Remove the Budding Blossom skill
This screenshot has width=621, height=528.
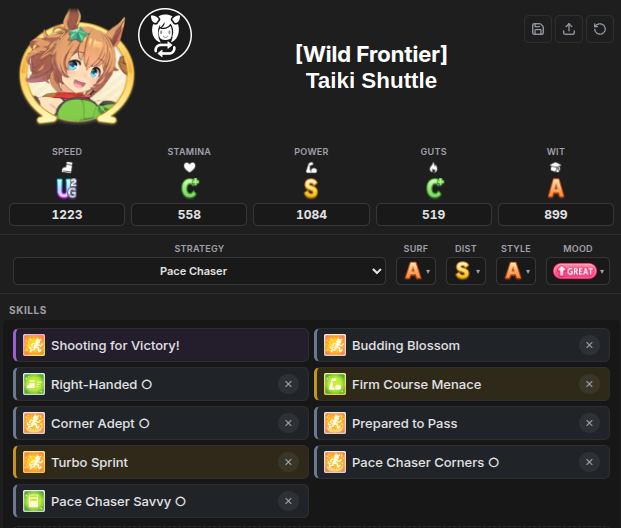[x=589, y=345]
